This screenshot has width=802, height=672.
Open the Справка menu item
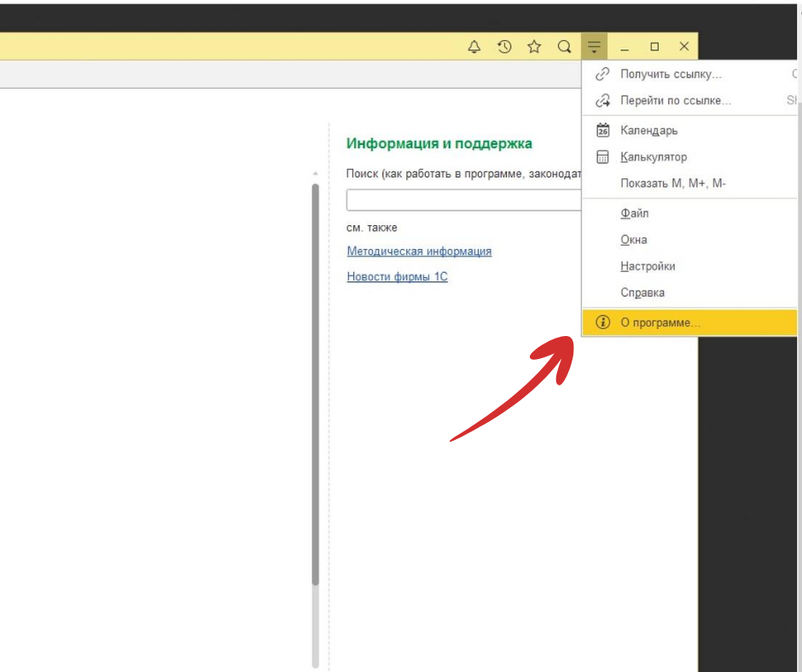(x=642, y=293)
